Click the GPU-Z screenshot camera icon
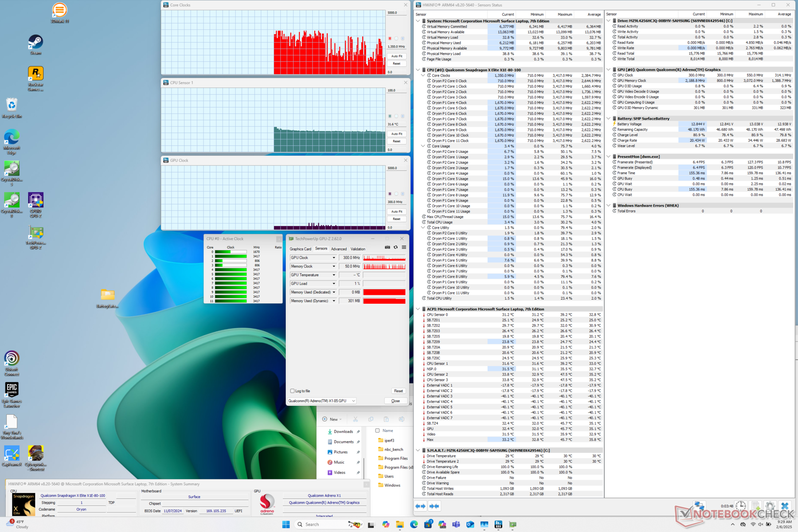The width and height of the screenshot is (798, 532). coord(387,247)
